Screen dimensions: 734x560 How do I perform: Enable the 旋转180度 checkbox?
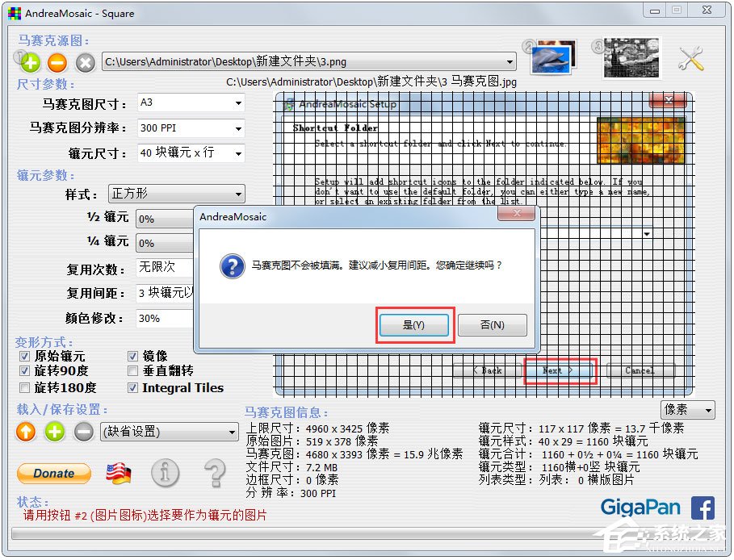pos(25,388)
